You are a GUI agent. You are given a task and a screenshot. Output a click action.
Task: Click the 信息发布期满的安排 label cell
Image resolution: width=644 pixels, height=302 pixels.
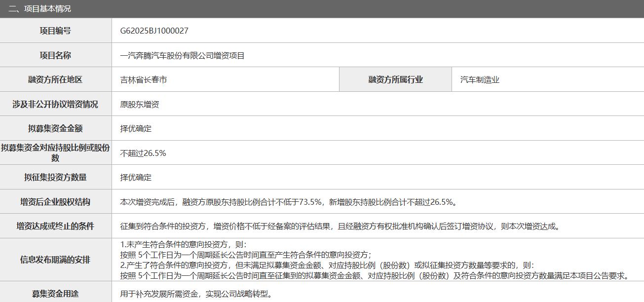(x=55, y=260)
